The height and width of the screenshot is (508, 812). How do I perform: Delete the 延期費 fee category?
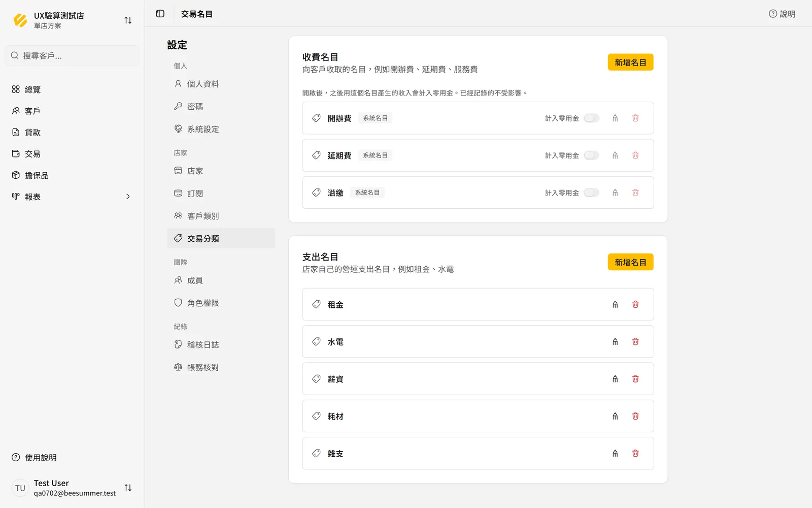[635, 155]
